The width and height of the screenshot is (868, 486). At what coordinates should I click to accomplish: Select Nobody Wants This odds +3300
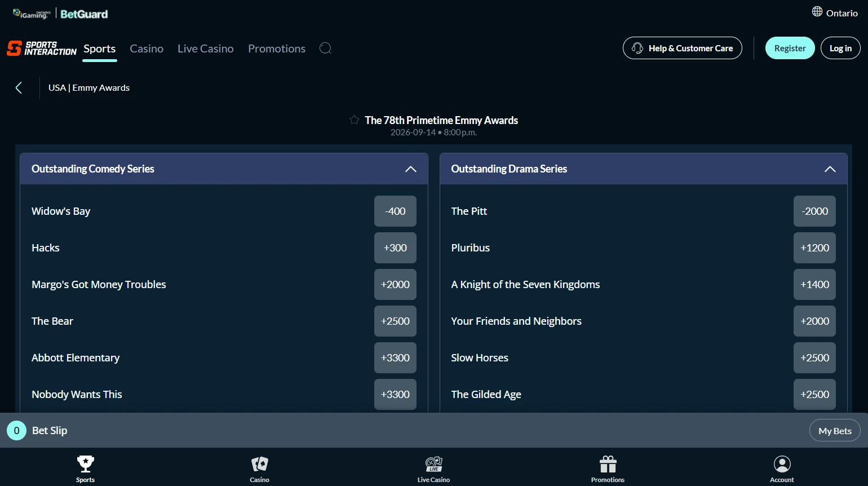395,394
